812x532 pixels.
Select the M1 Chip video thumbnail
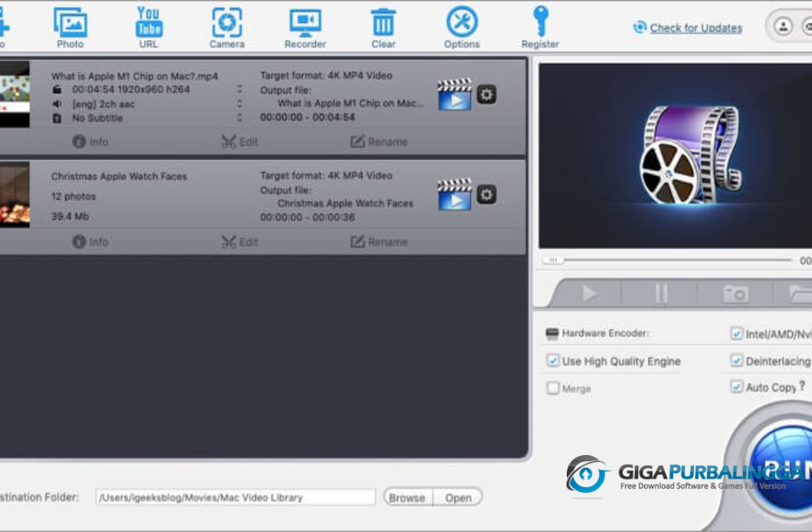click(14, 94)
